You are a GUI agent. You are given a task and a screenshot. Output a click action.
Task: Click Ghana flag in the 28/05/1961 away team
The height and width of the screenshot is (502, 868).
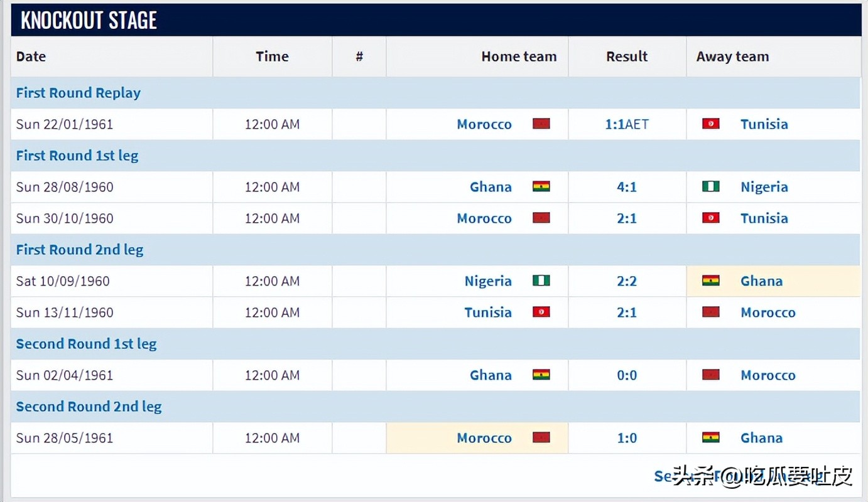[710, 437]
